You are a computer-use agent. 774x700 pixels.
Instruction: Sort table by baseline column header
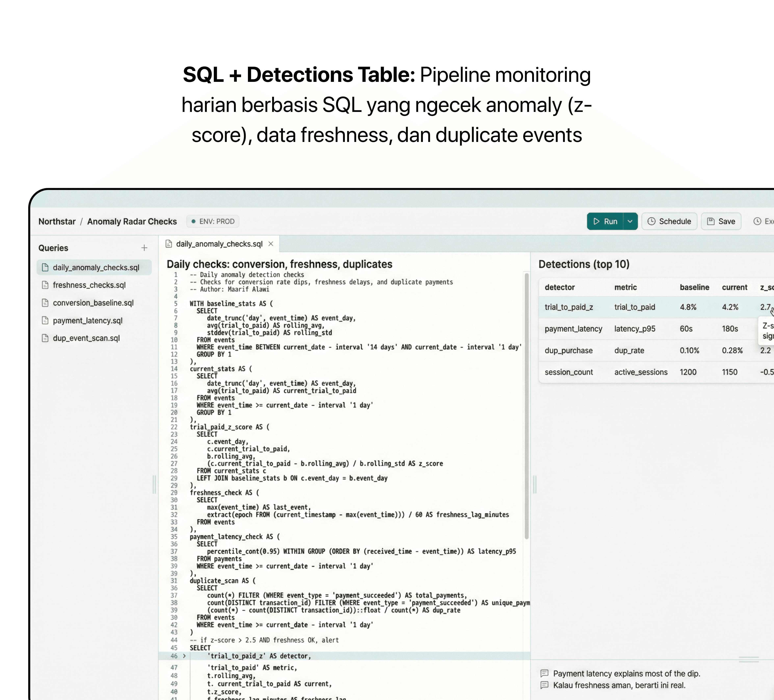pos(694,287)
